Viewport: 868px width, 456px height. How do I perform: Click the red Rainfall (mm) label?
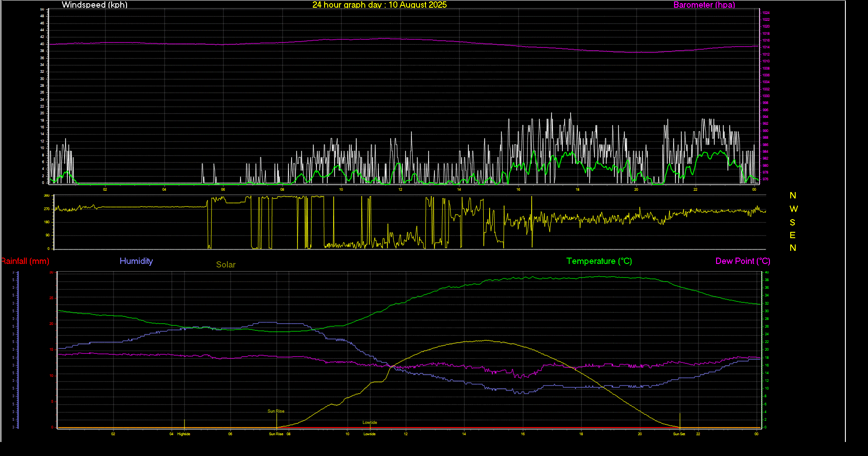[x=25, y=261]
